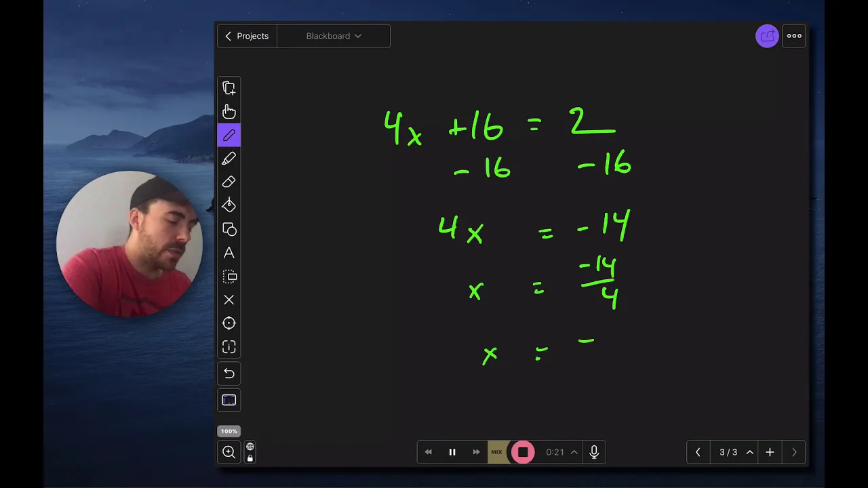Rewind the recording
The image size is (868, 488).
pos(429,452)
